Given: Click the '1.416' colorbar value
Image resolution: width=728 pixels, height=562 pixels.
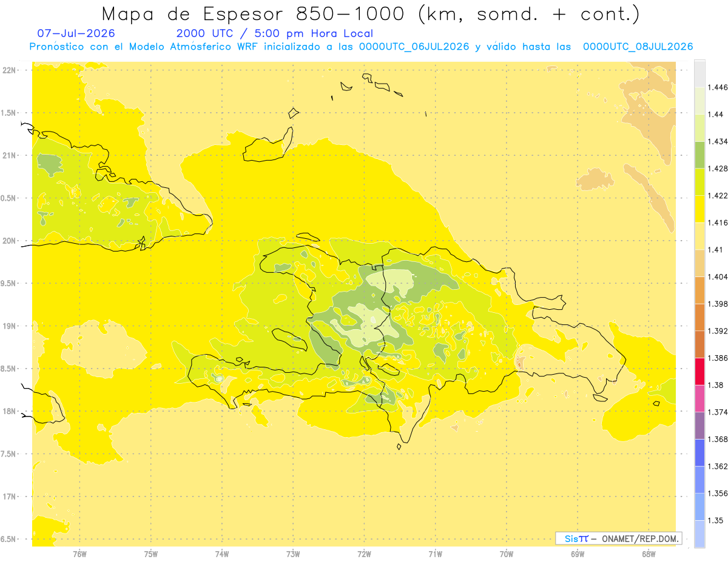Looking at the screenshot, I should [x=717, y=222].
